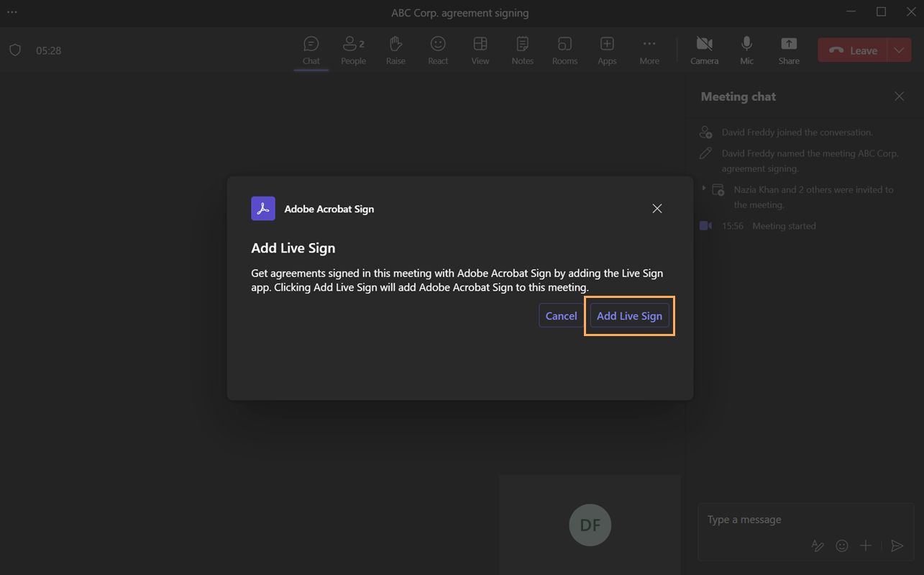The height and width of the screenshot is (575, 924).
Task: Click in the Type a message field
Action: pyautogui.click(x=805, y=520)
